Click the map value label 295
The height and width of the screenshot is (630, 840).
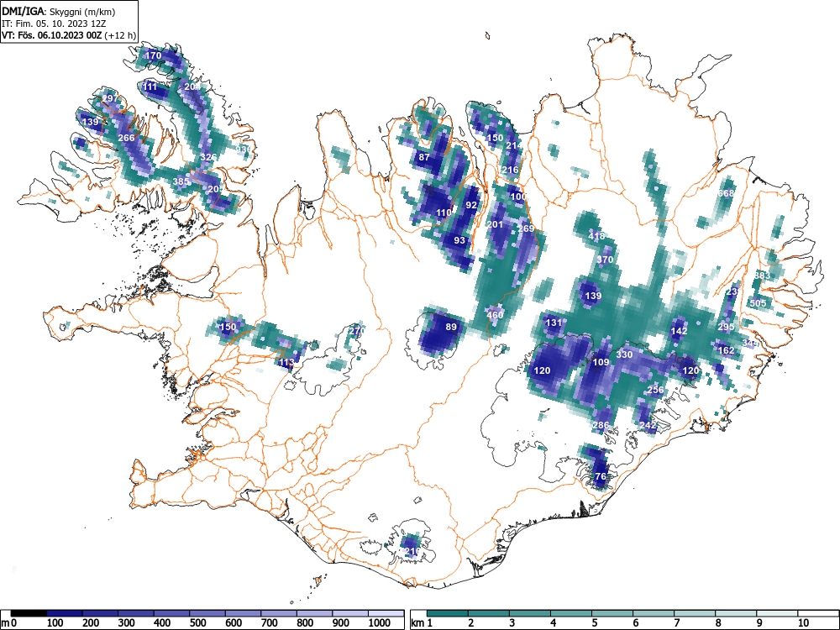pos(727,327)
